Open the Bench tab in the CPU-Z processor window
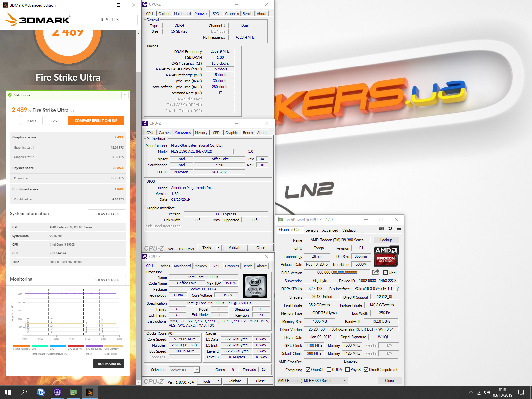Viewport: 532px width, 399px height. click(x=247, y=266)
